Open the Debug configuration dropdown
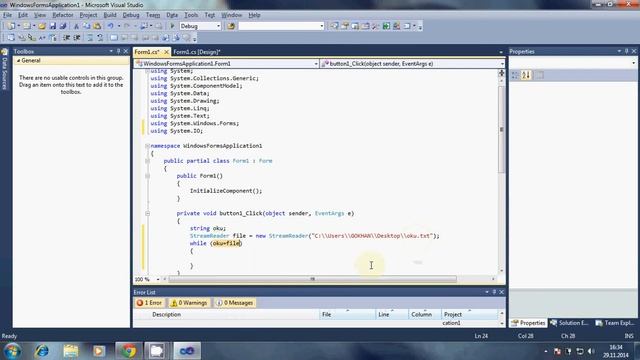Image resolution: width=640 pixels, height=360 pixels. pos(218,26)
